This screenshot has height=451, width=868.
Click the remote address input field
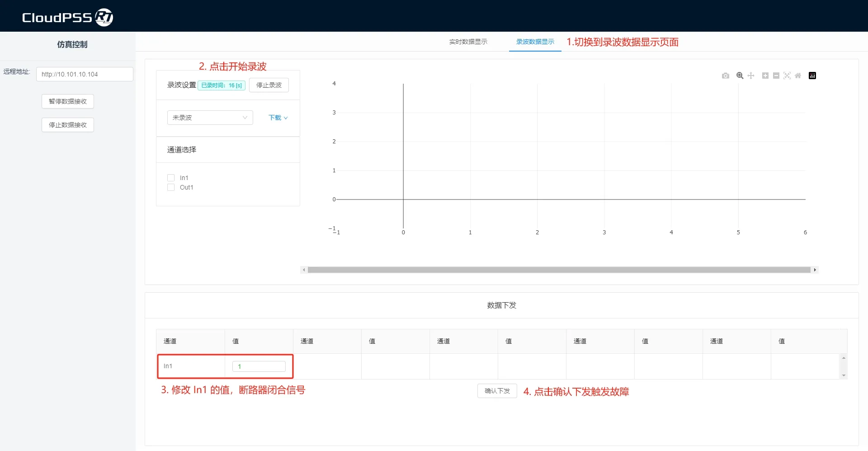click(85, 74)
